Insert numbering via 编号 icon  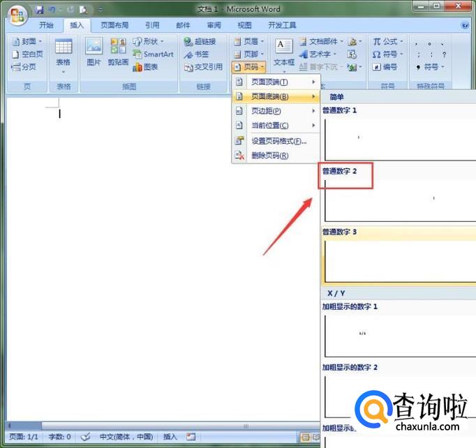[385, 67]
